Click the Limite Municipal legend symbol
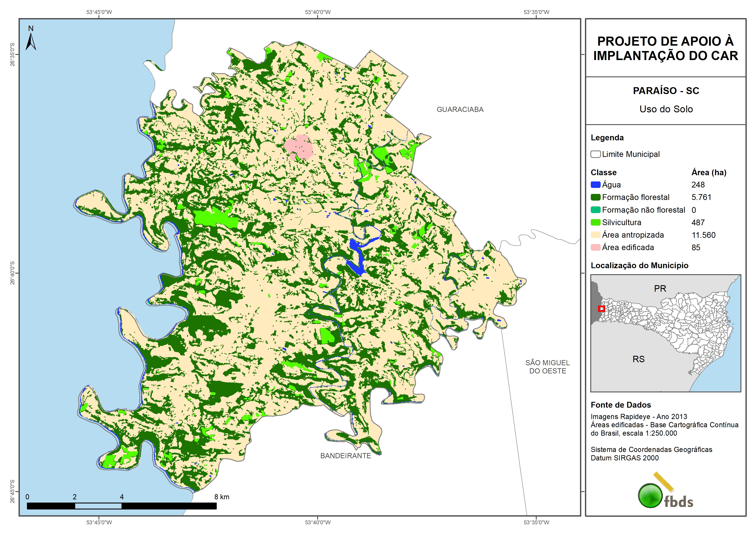The image size is (756, 534). tap(595, 154)
